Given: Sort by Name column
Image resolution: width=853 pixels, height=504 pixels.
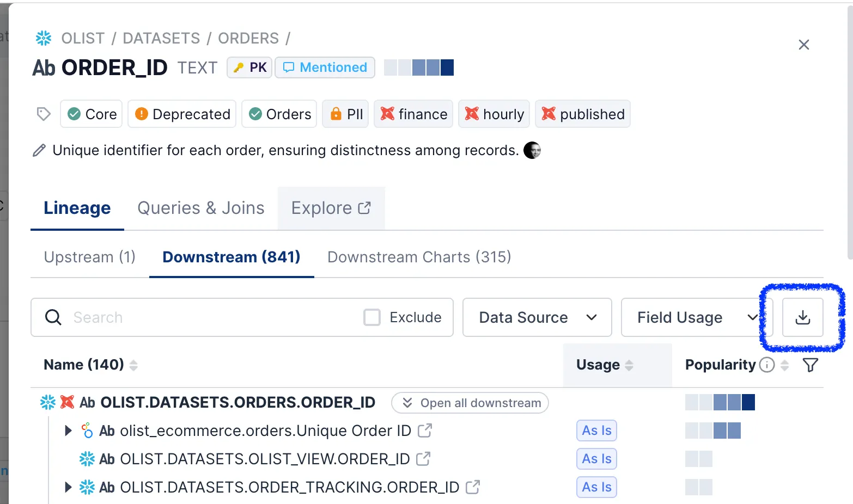Looking at the screenshot, I should 133,365.
